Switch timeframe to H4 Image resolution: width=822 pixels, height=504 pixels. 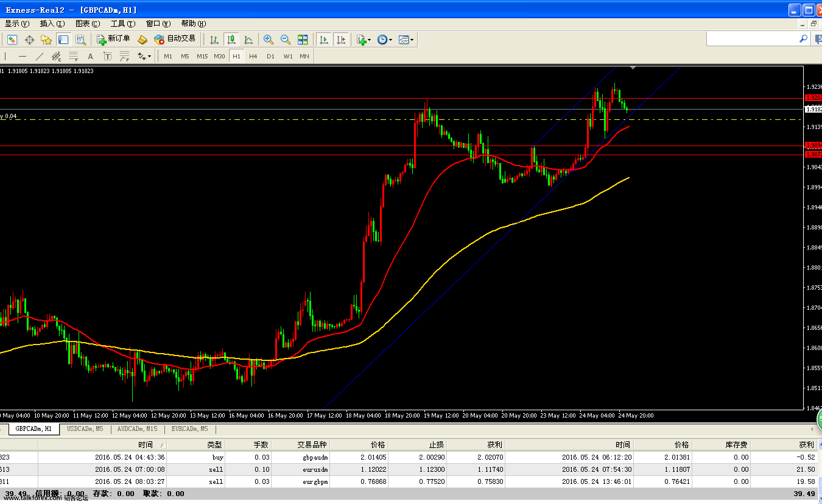click(x=253, y=56)
